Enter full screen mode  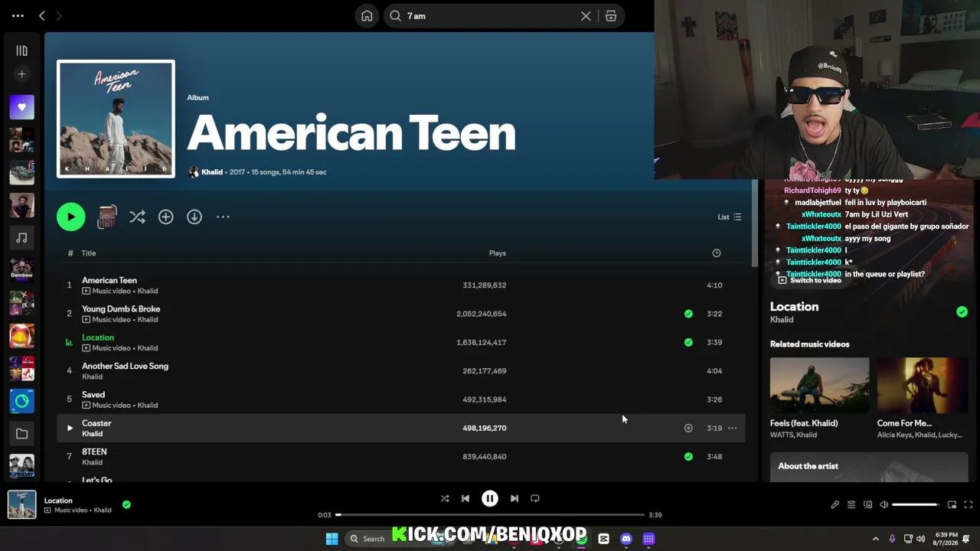click(968, 504)
